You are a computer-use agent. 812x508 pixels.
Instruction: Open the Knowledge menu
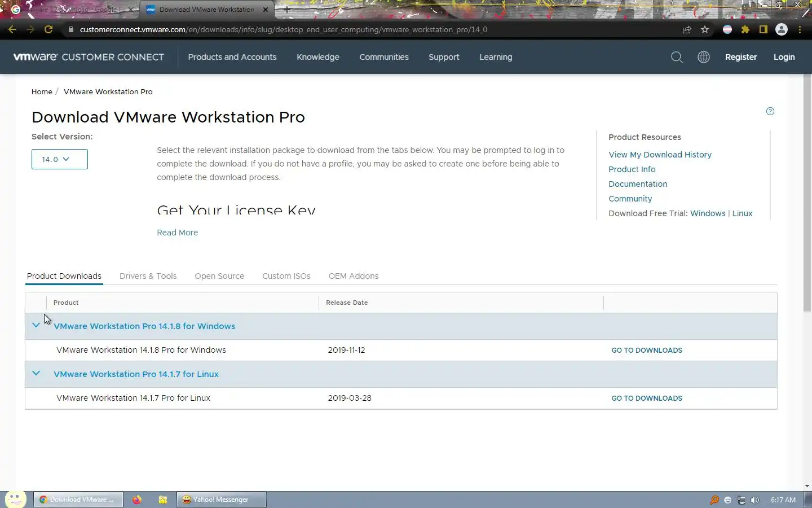318,57
